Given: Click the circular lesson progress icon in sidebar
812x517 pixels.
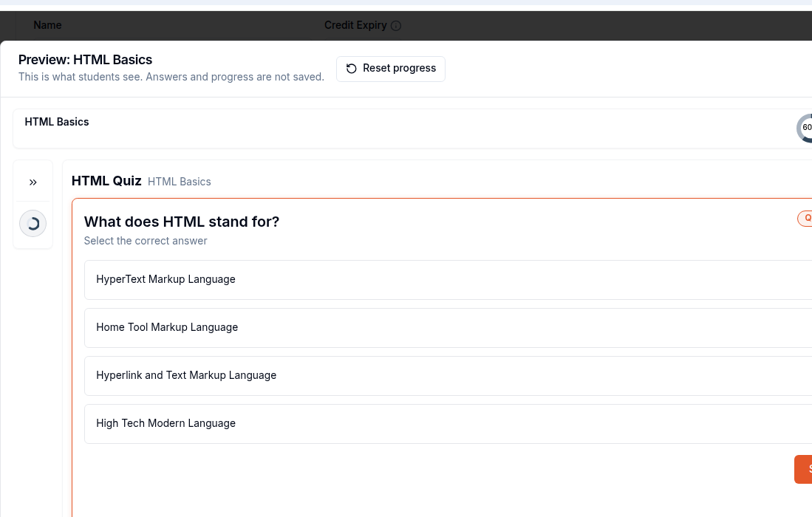Looking at the screenshot, I should point(33,224).
